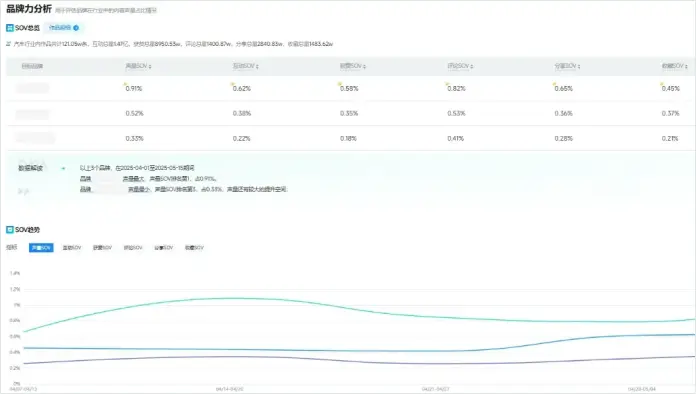Select the third SOV metric in trend row
The height and width of the screenshot is (394, 696).
pos(102,248)
